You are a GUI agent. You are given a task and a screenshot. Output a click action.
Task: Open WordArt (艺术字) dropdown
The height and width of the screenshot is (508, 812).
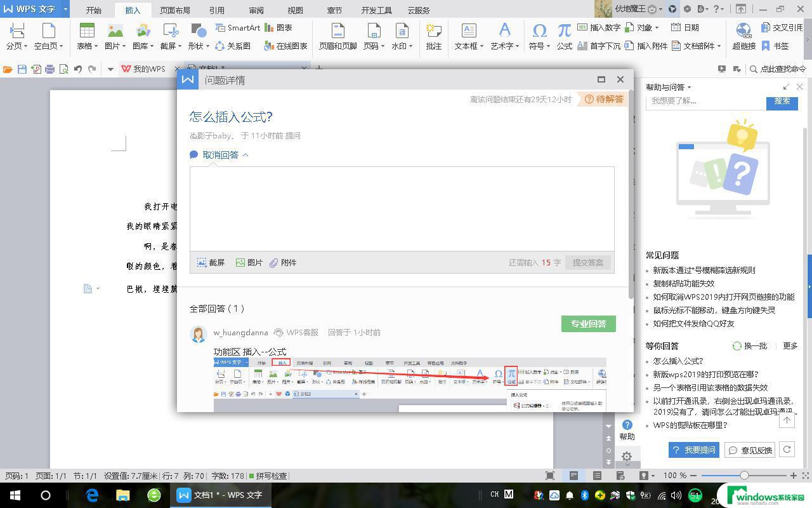point(505,46)
